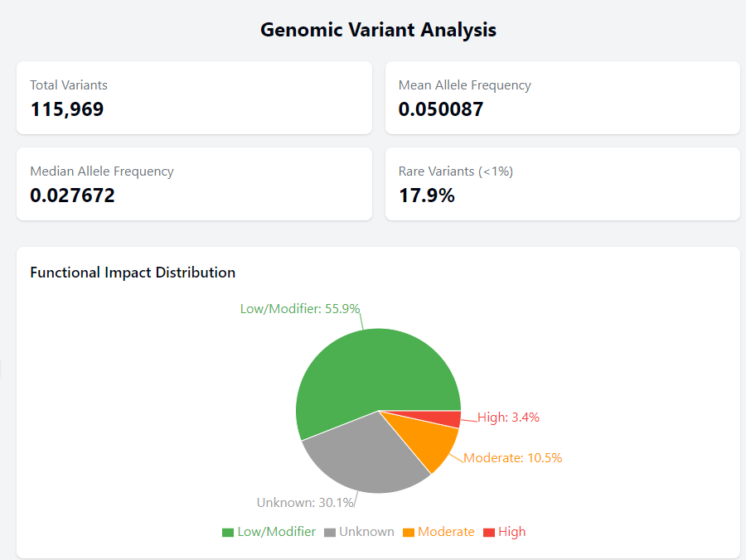Click the "High: 3.4%" chart label

[x=508, y=418]
